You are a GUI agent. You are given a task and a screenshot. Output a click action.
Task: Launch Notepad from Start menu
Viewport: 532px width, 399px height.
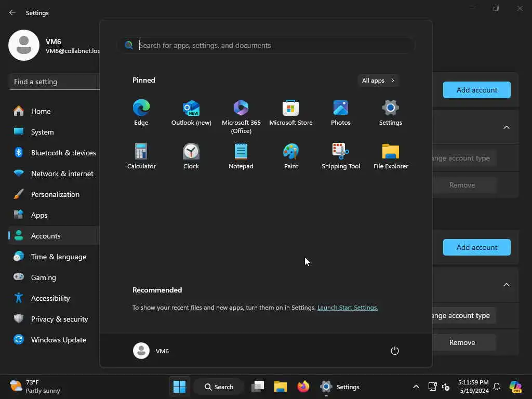tap(241, 156)
